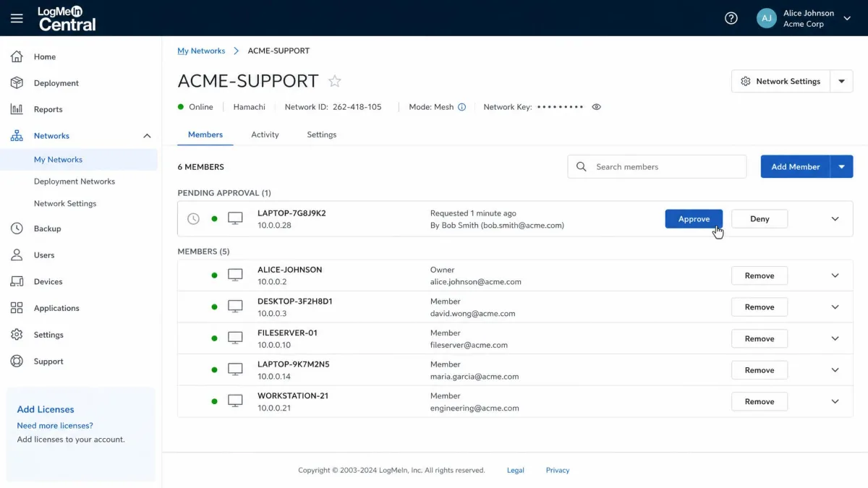The image size is (868, 488).
Task: Favorite ACME-SUPPORT with the star icon
Action: point(334,81)
